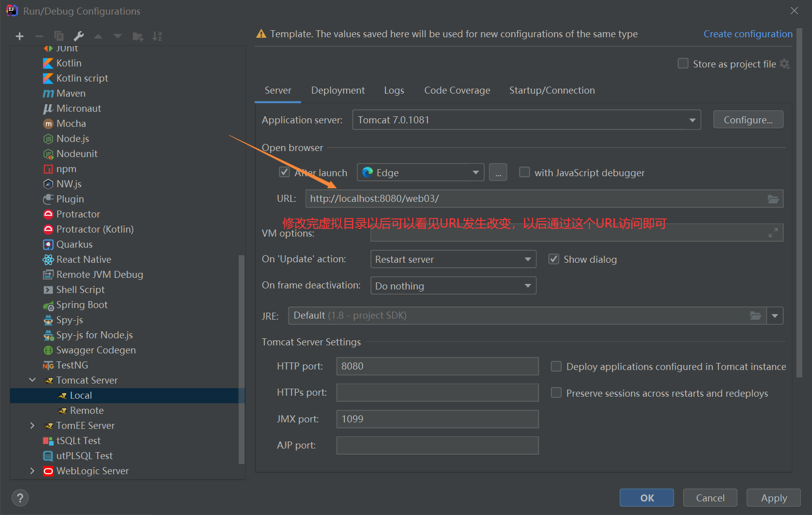Image resolution: width=812 pixels, height=515 pixels.
Task: Click the sort configurations icon
Action: 157,36
